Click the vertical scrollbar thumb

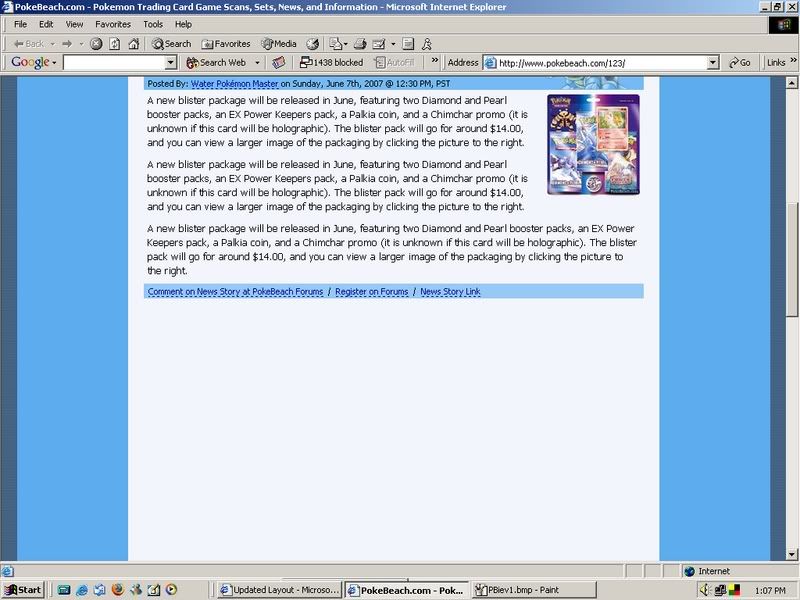pos(791,259)
